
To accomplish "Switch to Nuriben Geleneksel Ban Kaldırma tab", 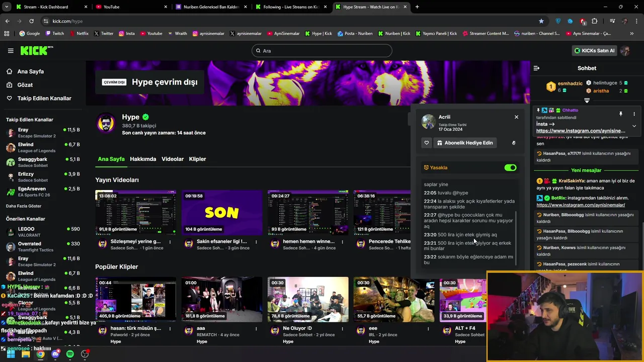I will (211, 7).
